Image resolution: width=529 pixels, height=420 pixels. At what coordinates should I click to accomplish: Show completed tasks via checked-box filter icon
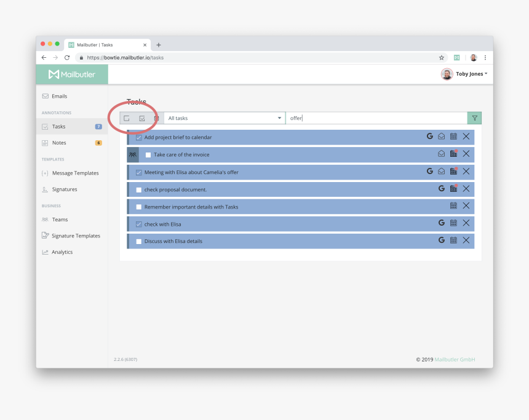pos(142,119)
